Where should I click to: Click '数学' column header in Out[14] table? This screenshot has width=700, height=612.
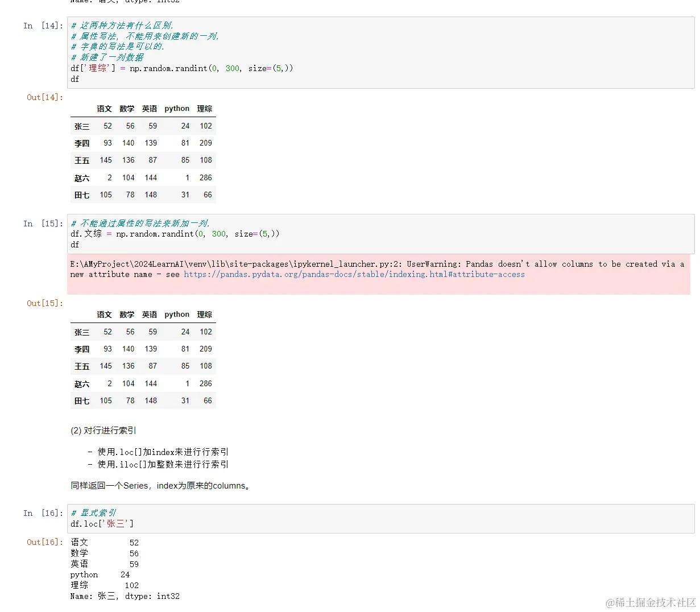coord(127,109)
